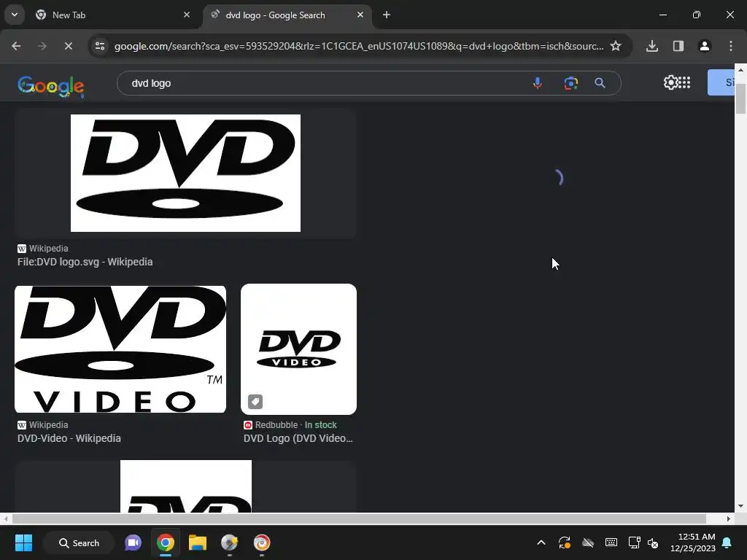The width and height of the screenshot is (747, 560).
Task: Switch to the New Tab tab
Action: click(x=113, y=15)
